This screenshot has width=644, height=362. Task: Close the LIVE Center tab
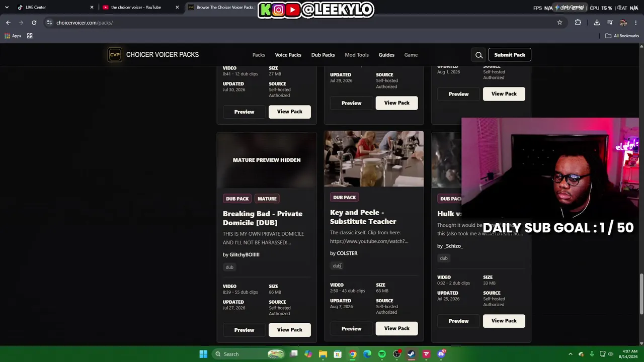92,7
